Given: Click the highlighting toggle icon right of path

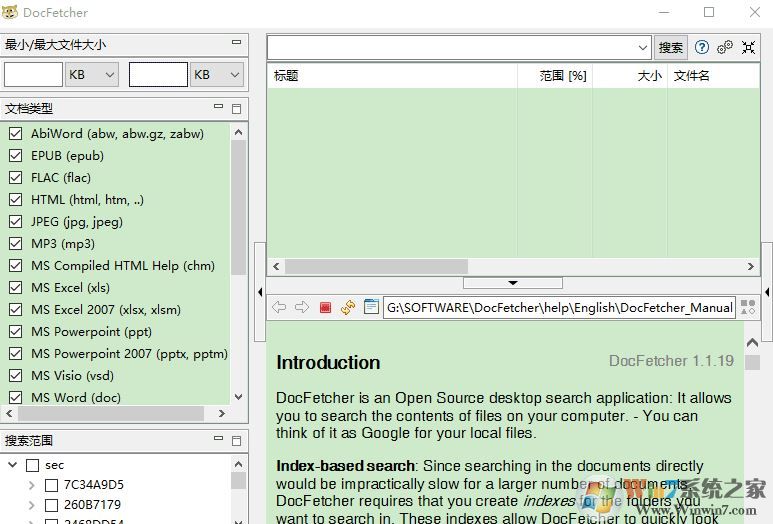Looking at the screenshot, I should click(x=748, y=307).
